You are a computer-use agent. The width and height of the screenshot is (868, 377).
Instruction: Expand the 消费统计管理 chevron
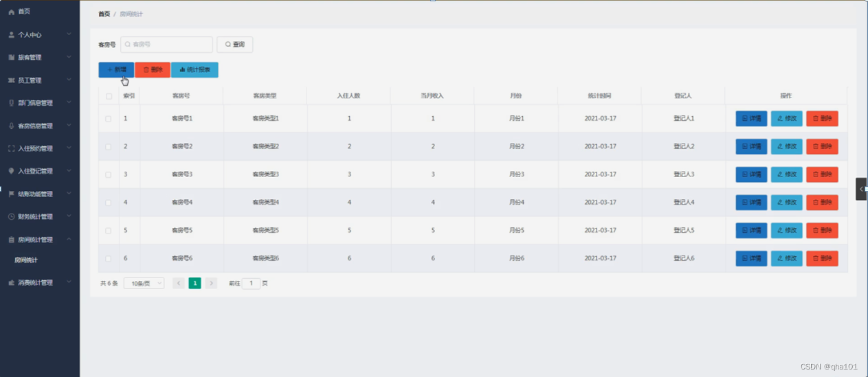coord(69,282)
